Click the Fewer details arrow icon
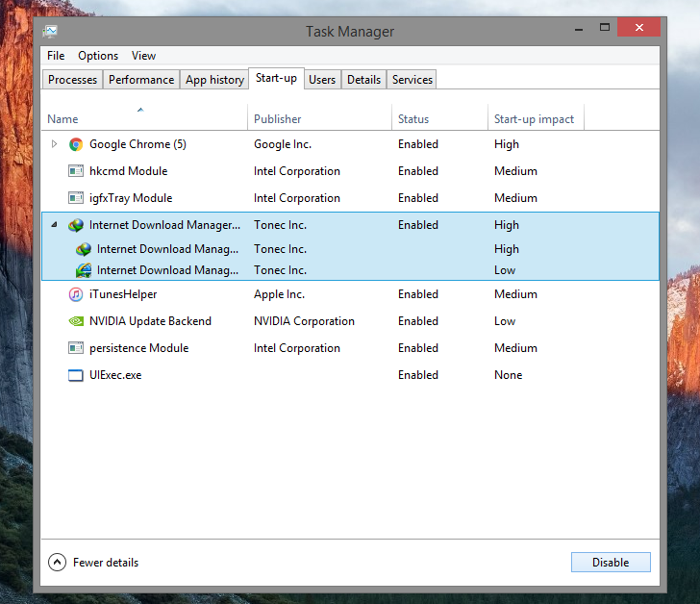Image resolution: width=700 pixels, height=604 pixels. tap(57, 563)
